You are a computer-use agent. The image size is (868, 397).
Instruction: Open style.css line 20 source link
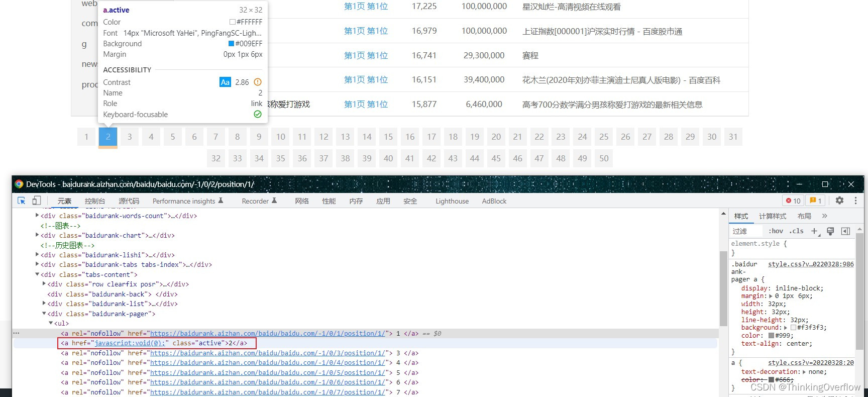click(811, 362)
